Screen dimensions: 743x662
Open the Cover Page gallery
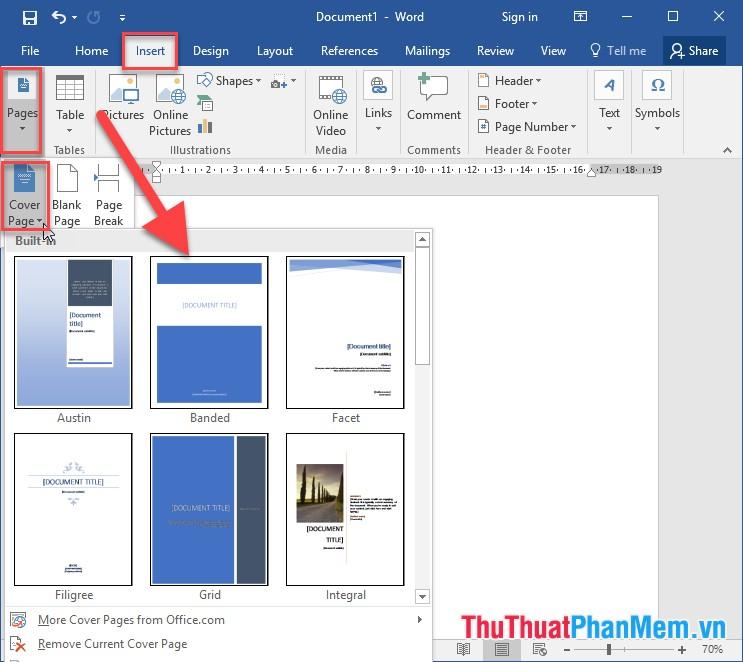(x=25, y=195)
